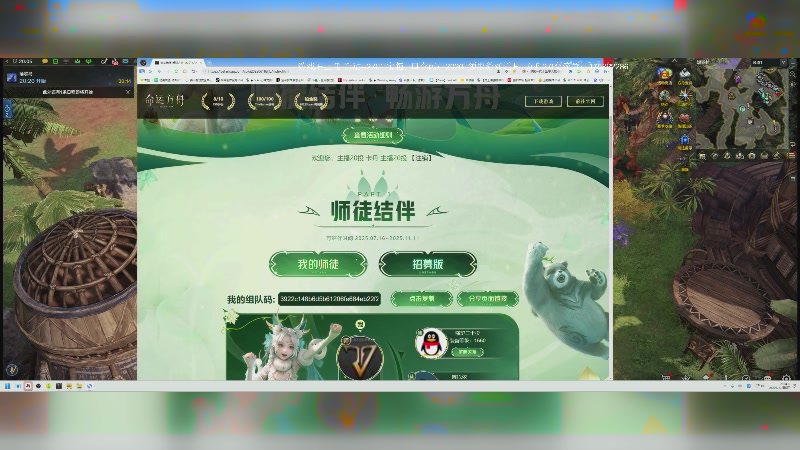Click the green square icon in left toolbar

tap(56, 61)
